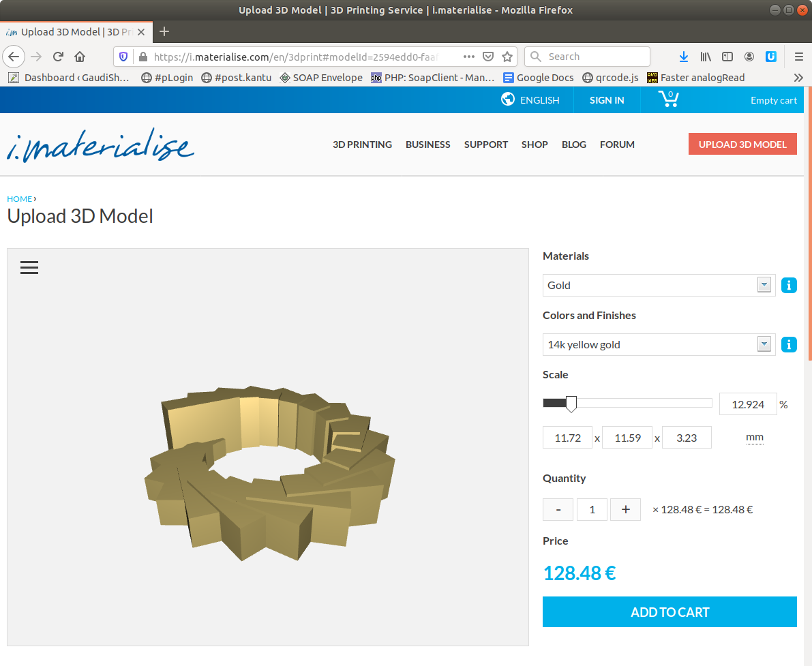
Task: Click the UPLOAD 3D MODEL button
Action: (742, 144)
